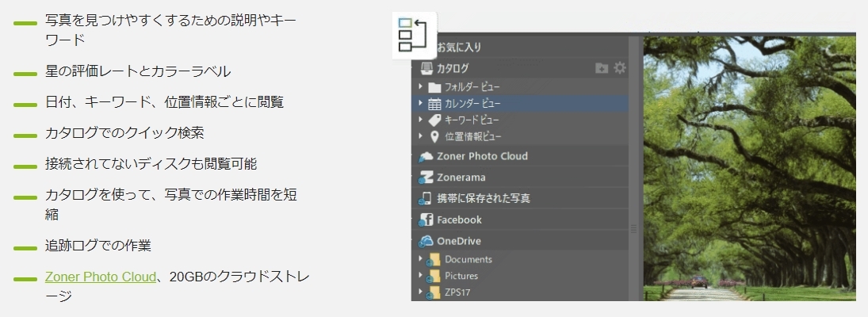Select Zoner Photo Cloud in the navigator panel
The image size is (868, 317).
482,156
